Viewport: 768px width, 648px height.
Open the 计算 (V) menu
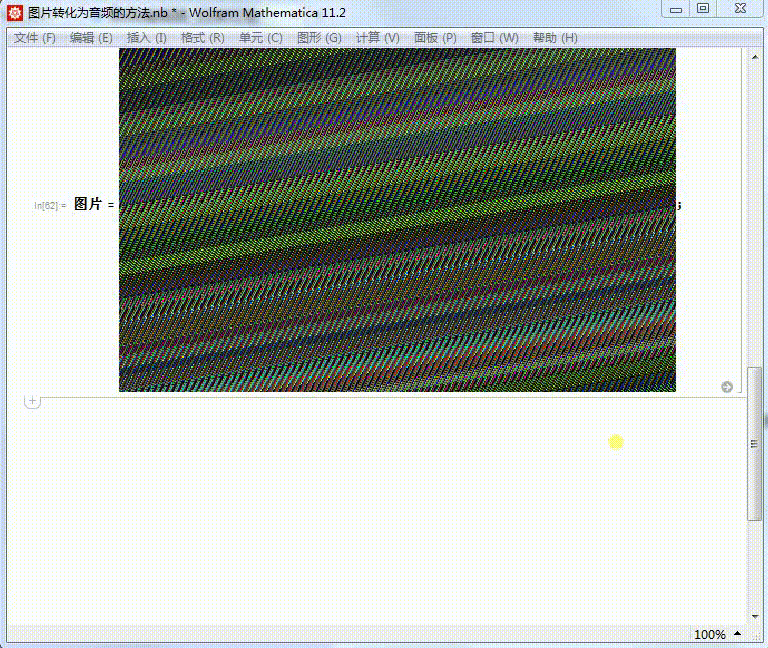click(377, 38)
